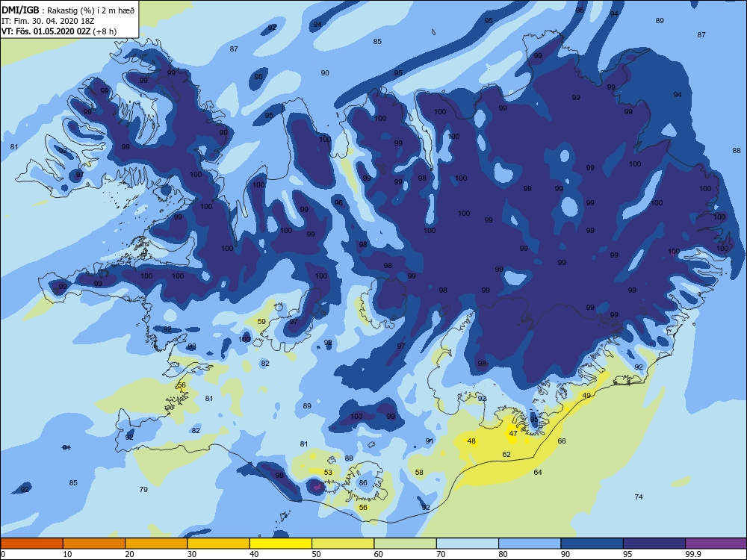Click the DMI/IGB title text
747x560 pixels.
click(x=20, y=10)
